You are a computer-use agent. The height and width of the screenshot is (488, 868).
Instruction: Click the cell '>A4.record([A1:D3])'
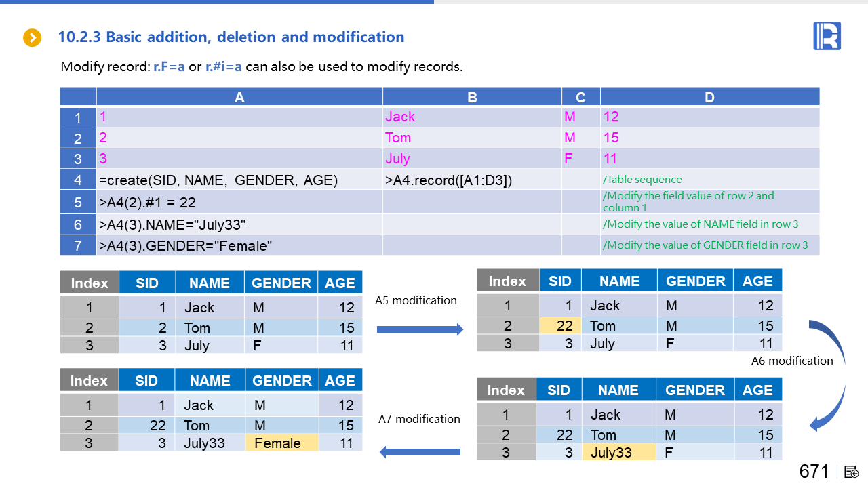pos(448,180)
